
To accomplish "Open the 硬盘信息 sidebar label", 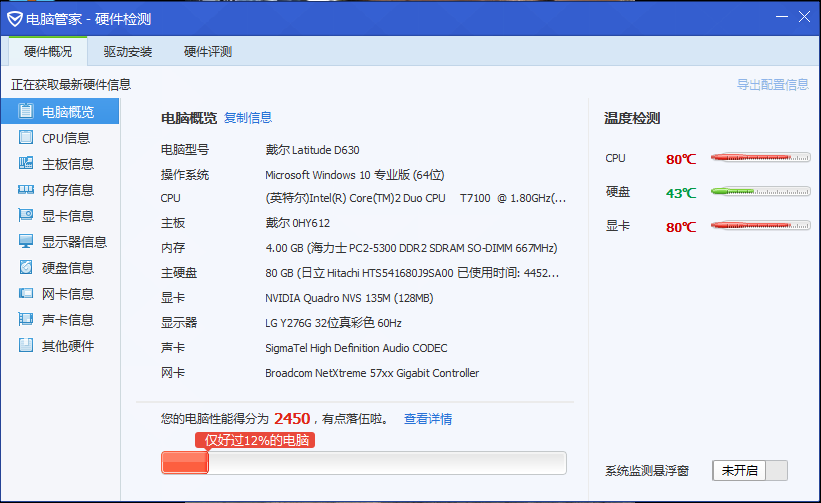I will [x=68, y=268].
